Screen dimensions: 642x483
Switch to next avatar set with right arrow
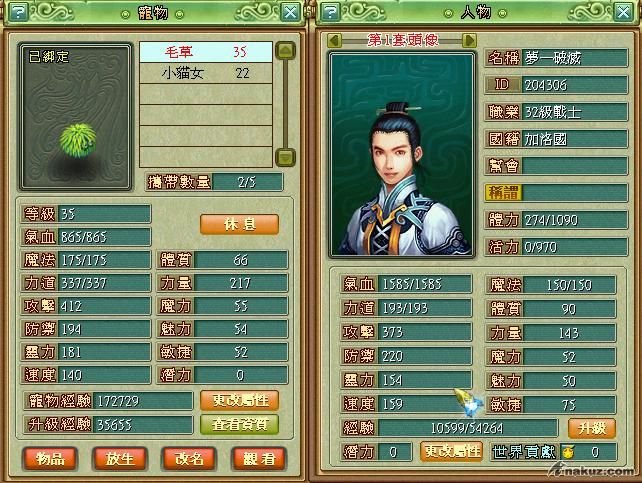469,40
